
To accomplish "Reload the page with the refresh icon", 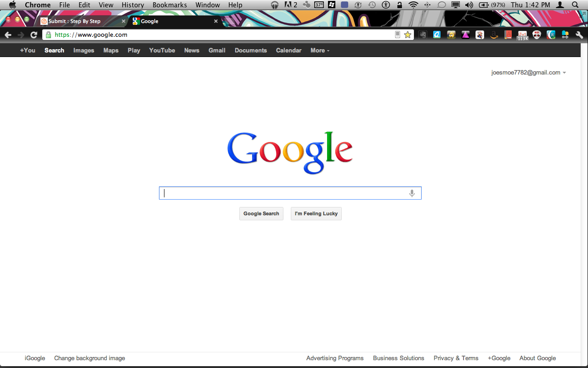I will (34, 35).
